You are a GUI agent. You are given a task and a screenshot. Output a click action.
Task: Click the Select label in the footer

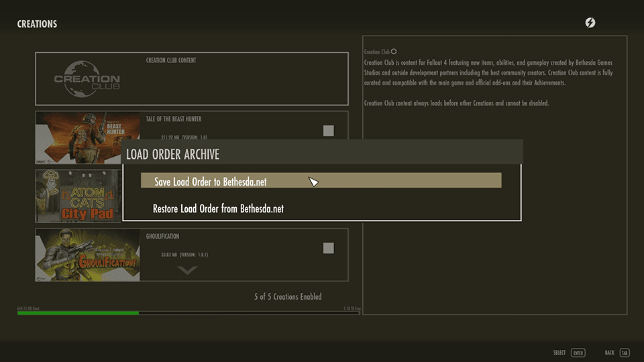[x=559, y=353]
